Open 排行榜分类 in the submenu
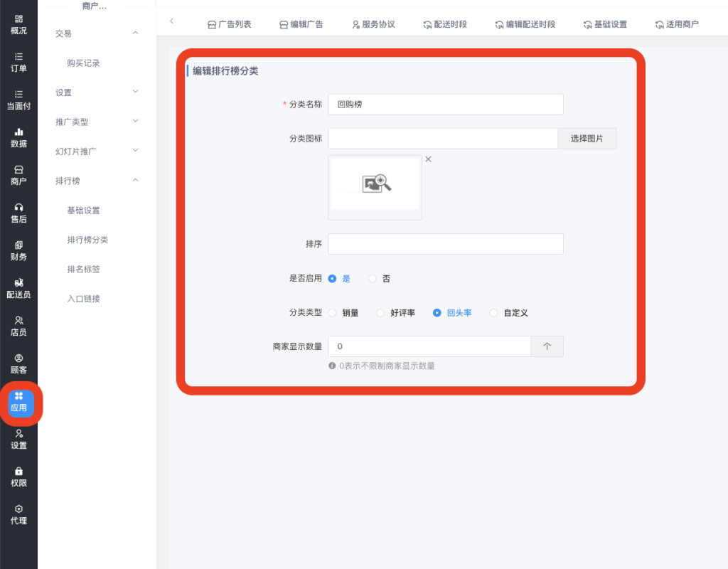This screenshot has width=728, height=569. (87, 240)
